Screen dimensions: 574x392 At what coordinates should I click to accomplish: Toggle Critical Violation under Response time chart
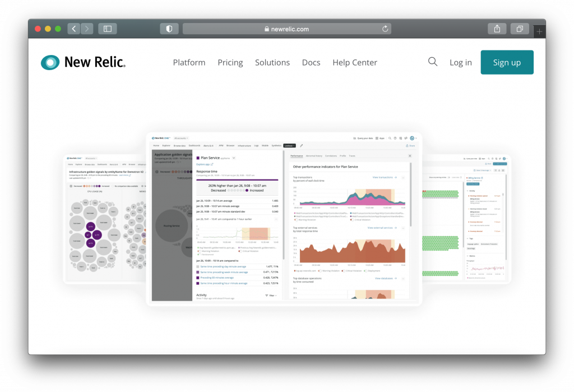coord(240,251)
